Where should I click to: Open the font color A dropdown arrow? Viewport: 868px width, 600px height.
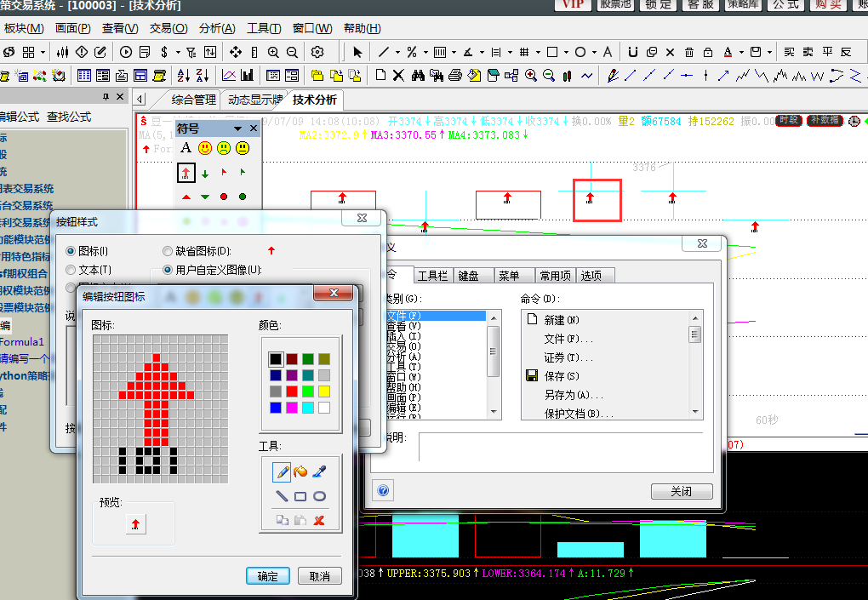click(741, 53)
